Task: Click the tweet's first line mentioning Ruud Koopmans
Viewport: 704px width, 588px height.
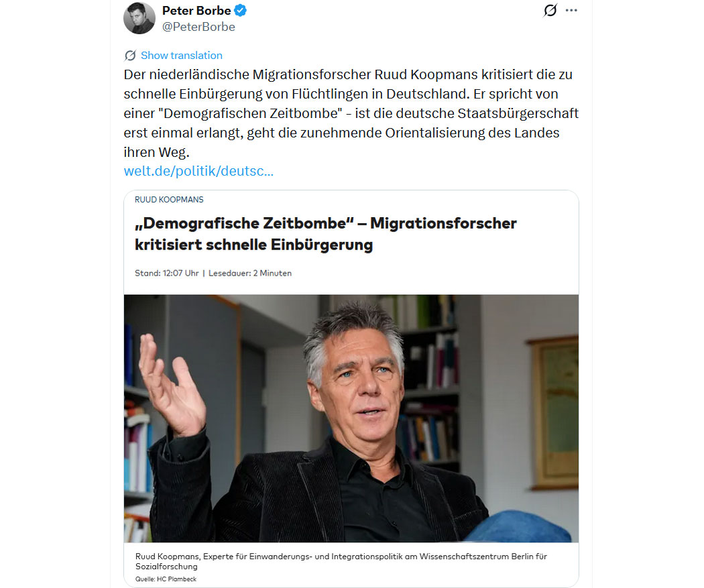Action: [x=348, y=74]
